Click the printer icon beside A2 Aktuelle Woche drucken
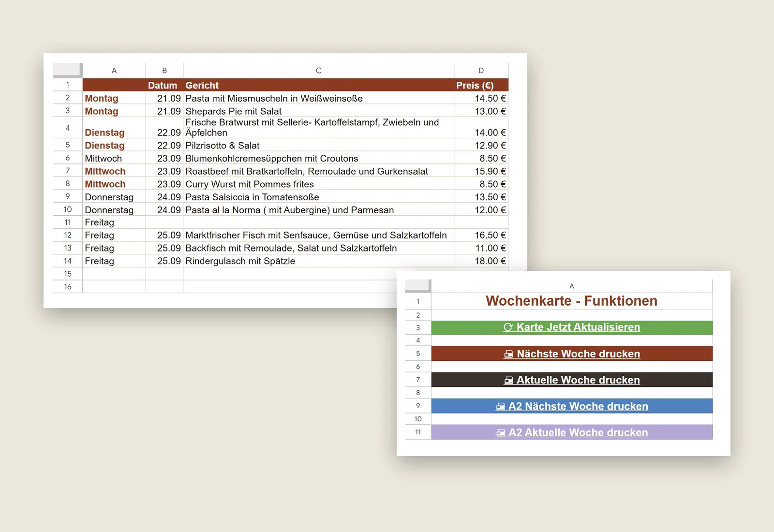774x532 pixels. coord(500,433)
